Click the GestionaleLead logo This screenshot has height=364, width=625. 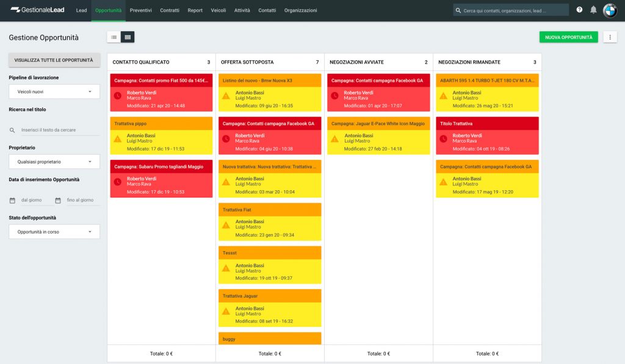tap(37, 10)
